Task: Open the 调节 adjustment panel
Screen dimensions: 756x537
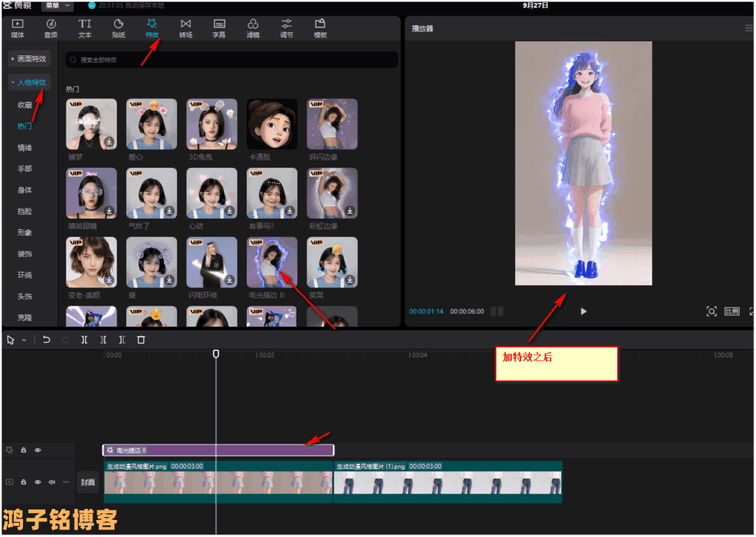Action: (x=286, y=29)
